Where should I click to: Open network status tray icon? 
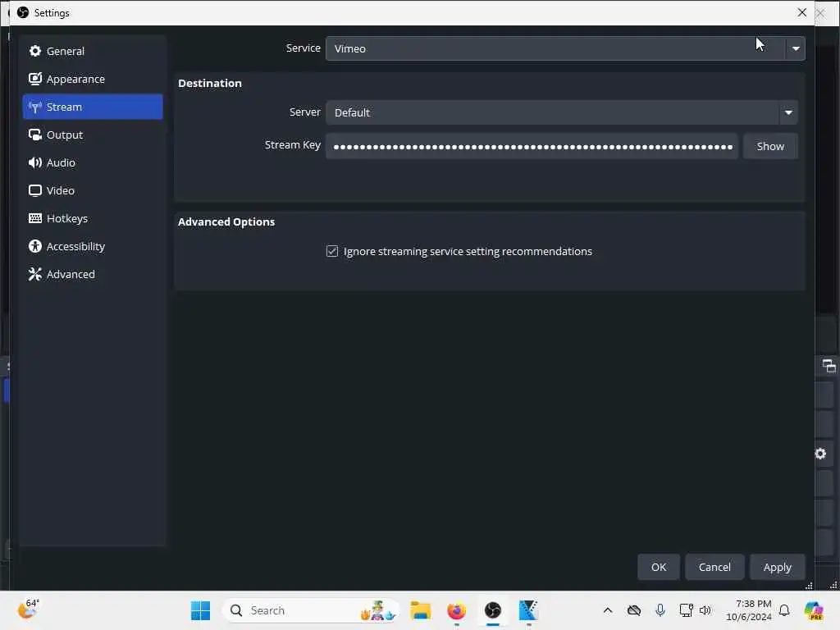(x=686, y=610)
